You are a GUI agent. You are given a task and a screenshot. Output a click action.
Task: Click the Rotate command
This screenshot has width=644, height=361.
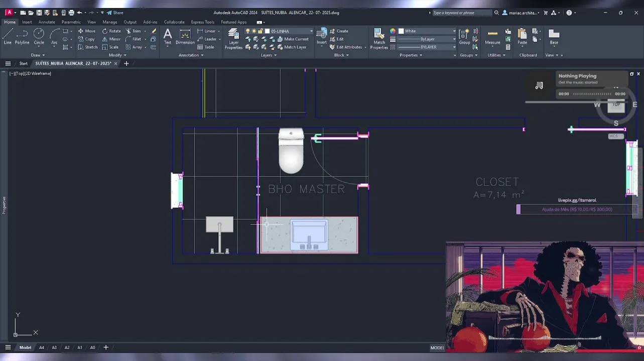coord(111,31)
